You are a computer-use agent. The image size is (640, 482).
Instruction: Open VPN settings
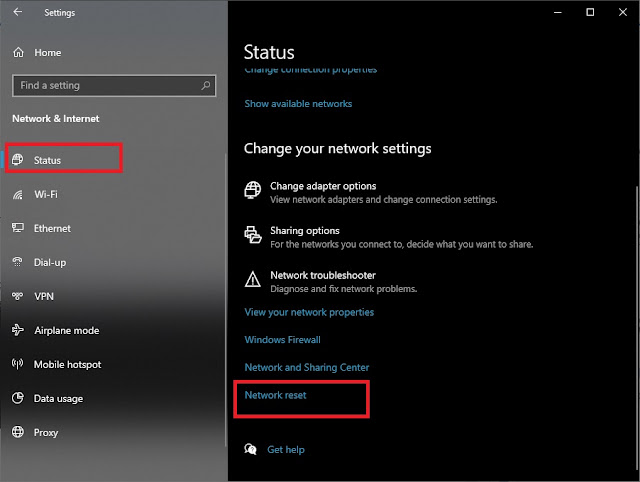click(x=44, y=296)
